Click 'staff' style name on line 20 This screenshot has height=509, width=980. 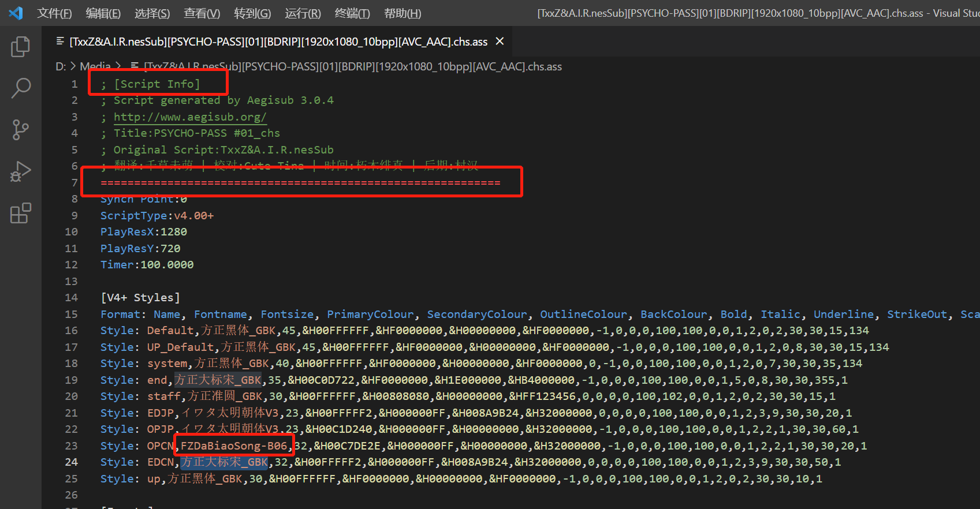pyautogui.click(x=163, y=396)
